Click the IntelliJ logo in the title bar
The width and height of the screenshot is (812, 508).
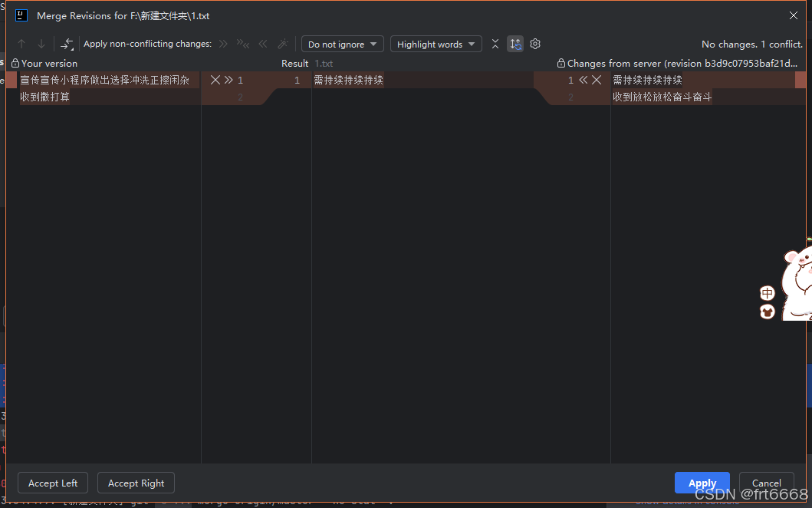pyautogui.click(x=21, y=15)
